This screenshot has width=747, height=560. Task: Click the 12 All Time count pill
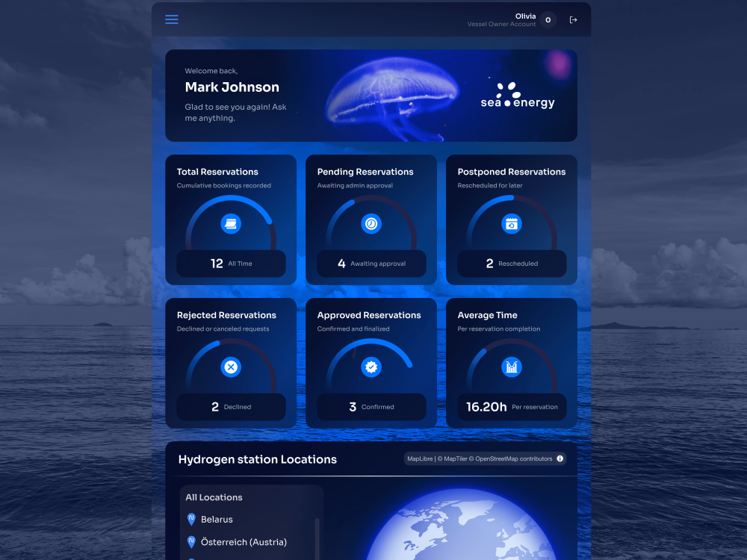231,264
